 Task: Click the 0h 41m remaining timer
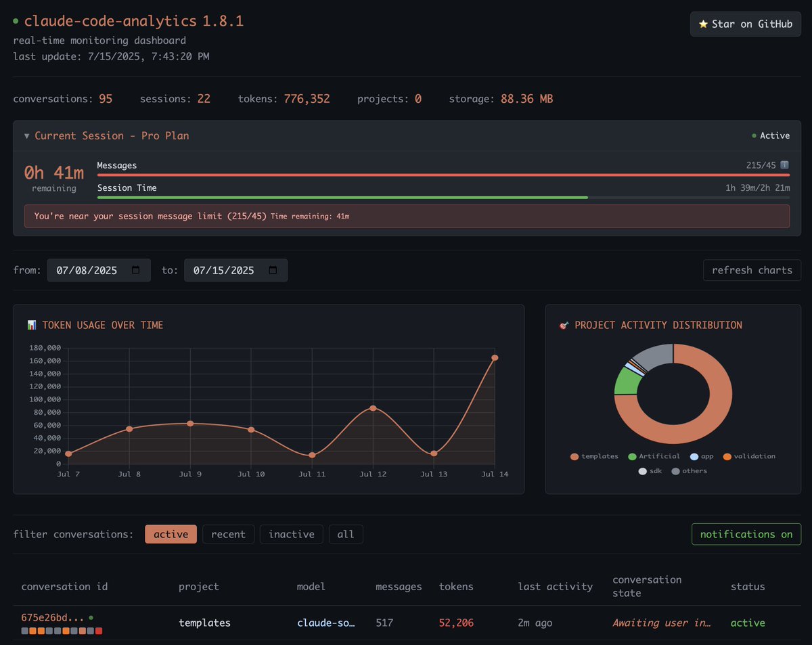coord(54,173)
